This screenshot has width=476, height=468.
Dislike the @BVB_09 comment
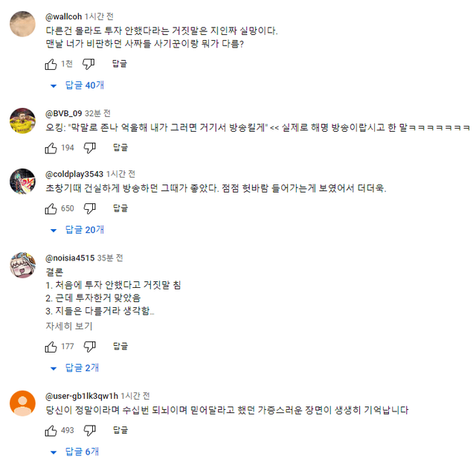pos(89,148)
